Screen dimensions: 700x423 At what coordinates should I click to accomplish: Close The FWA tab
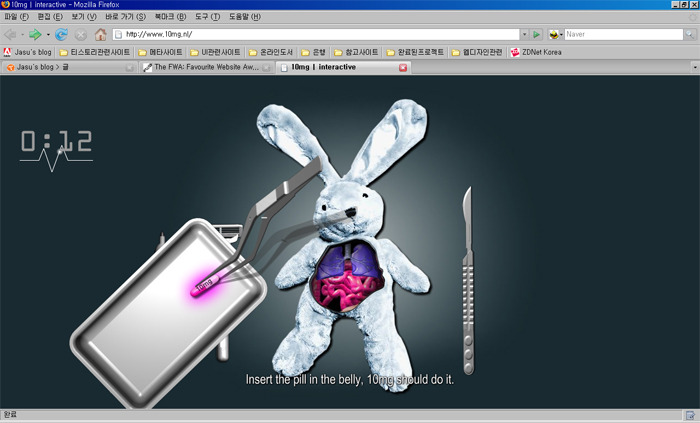pos(266,67)
